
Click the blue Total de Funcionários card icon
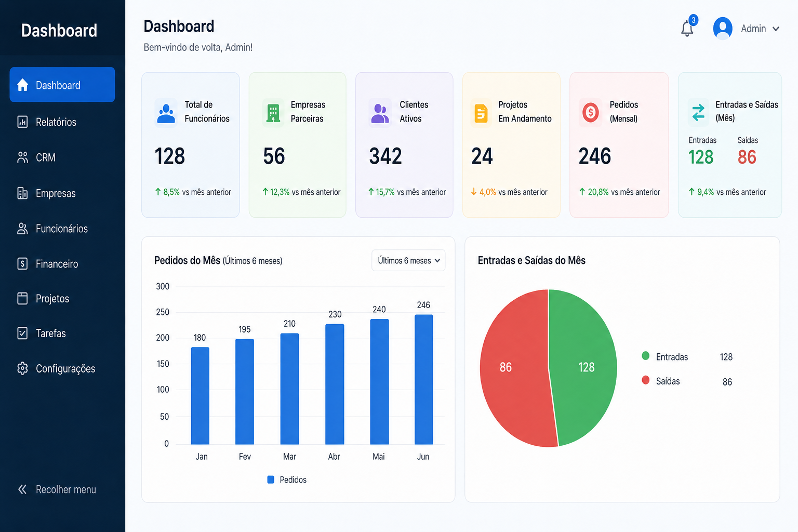[166, 112]
